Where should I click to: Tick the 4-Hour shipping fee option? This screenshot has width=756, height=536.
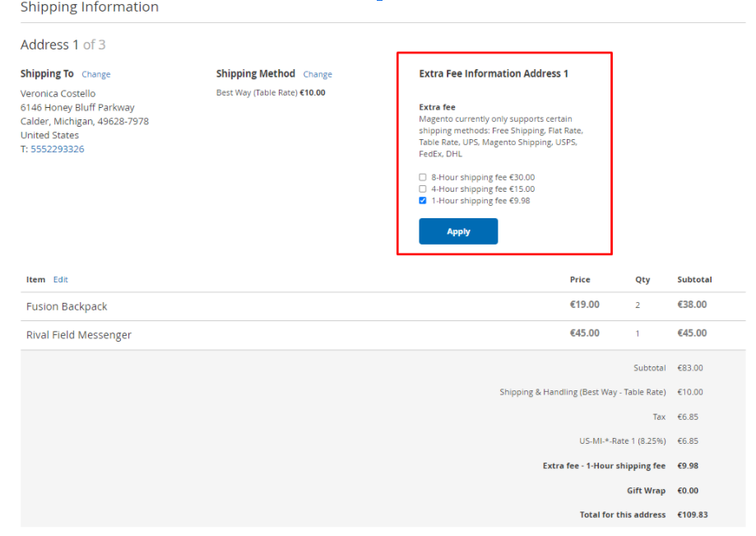pyautogui.click(x=423, y=189)
